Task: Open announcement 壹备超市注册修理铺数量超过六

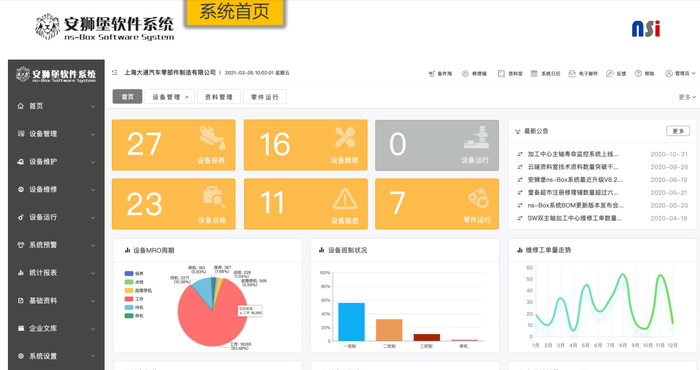Action: [573, 193]
